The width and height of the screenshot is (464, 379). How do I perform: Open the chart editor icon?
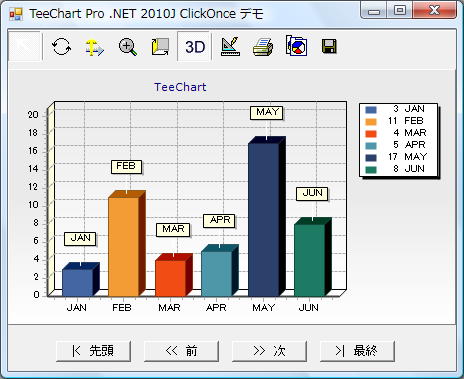(230, 46)
